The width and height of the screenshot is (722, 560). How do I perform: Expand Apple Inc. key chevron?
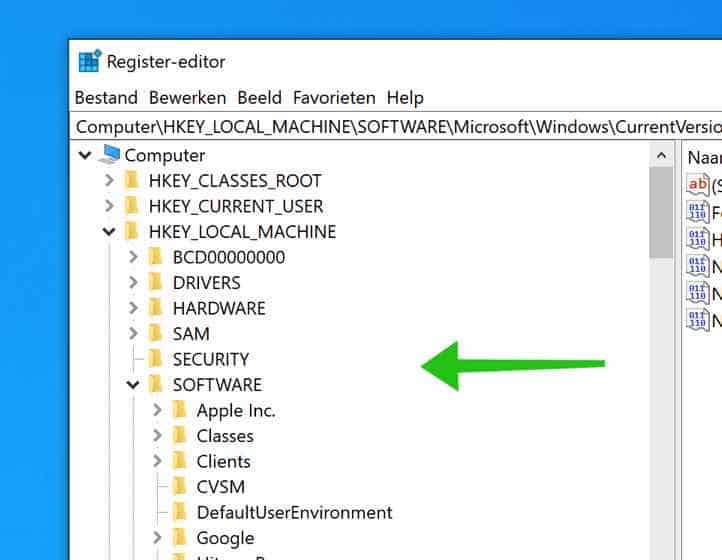[157, 410]
